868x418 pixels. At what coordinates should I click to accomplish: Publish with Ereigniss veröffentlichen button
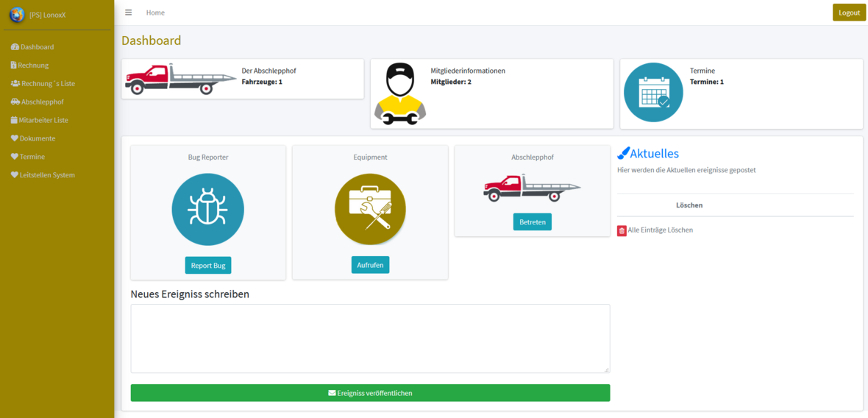370,393
